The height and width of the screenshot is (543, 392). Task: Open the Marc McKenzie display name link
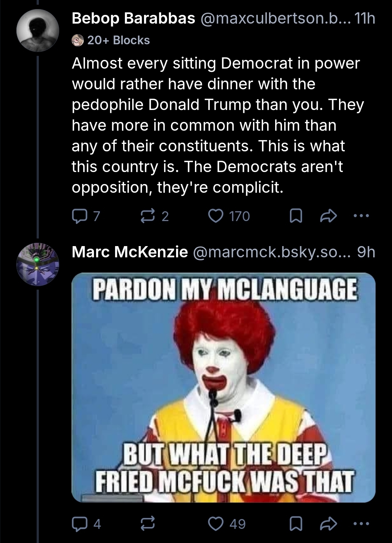click(x=130, y=252)
